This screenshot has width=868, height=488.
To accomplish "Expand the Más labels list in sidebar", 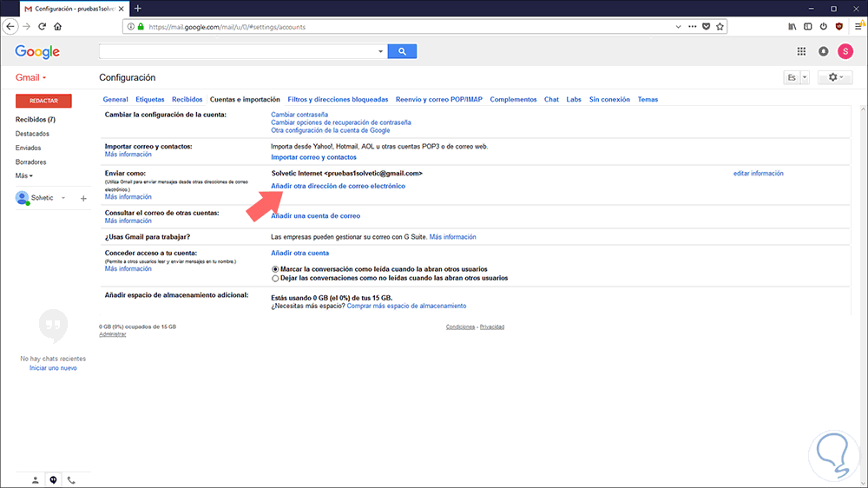I will [23, 175].
